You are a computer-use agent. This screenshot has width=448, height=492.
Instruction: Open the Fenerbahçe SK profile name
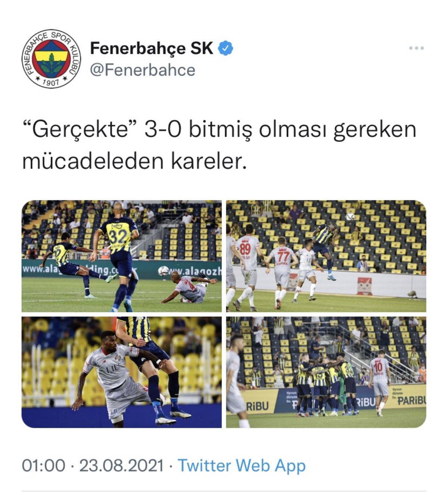click(x=151, y=48)
